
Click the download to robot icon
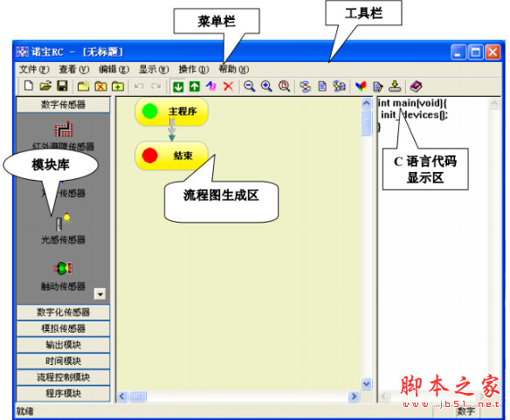pyautogui.click(x=395, y=86)
